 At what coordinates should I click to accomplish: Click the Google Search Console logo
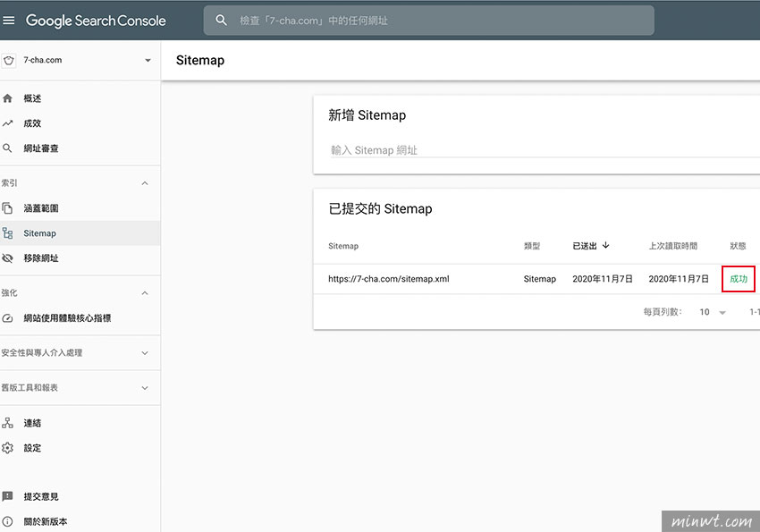point(96,21)
